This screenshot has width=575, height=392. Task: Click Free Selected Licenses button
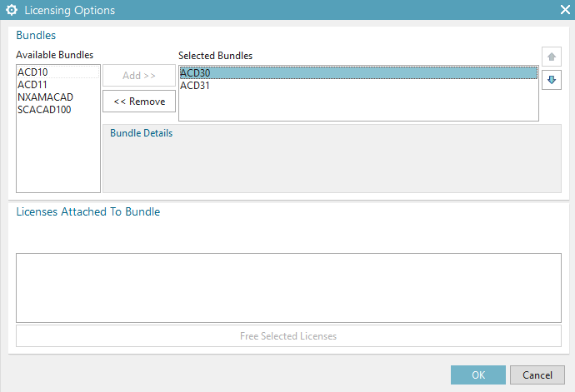coord(288,336)
